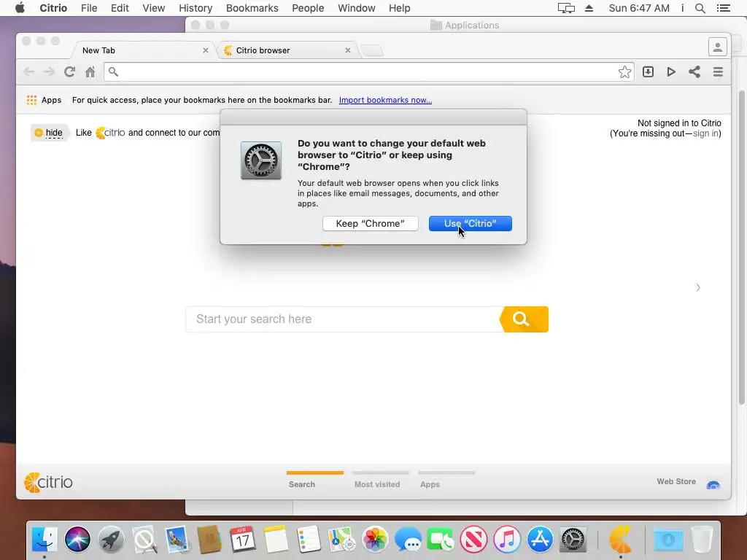Reload the page with refresh icon
747x560 pixels.
[x=69, y=72]
